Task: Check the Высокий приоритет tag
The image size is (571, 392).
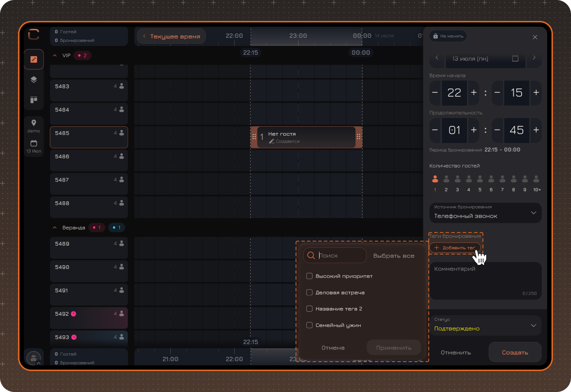Action: coord(309,276)
